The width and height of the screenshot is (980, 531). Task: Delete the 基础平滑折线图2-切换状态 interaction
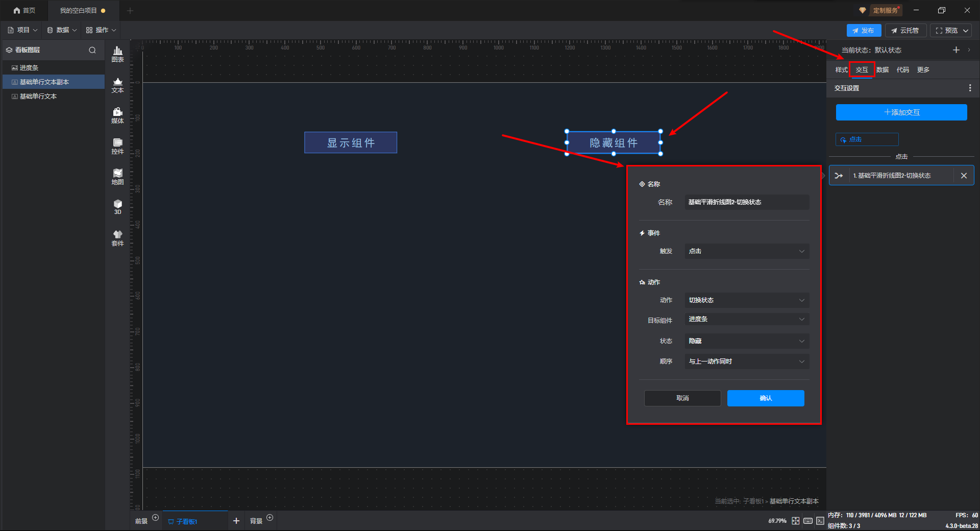tap(964, 176)
